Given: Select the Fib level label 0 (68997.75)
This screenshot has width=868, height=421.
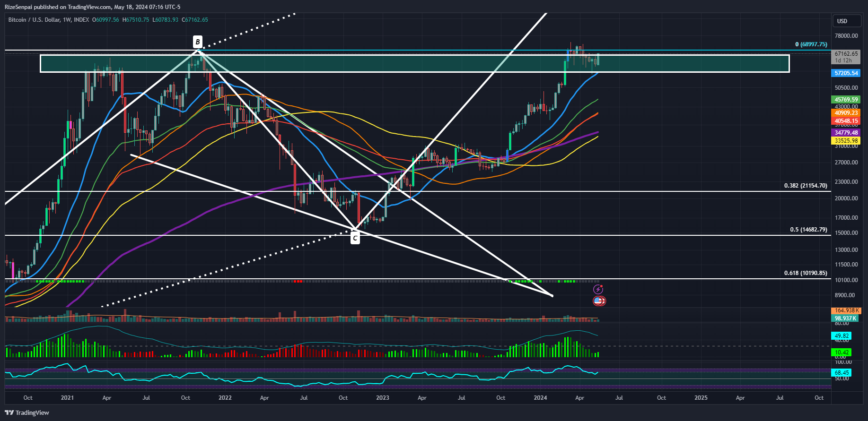Looking at the screenshot, I should [811, 44].
